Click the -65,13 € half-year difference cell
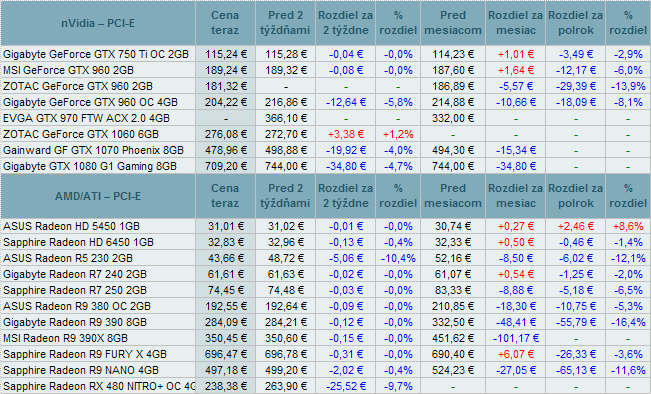This screenshot has height=394, width=651. (575, 370)
